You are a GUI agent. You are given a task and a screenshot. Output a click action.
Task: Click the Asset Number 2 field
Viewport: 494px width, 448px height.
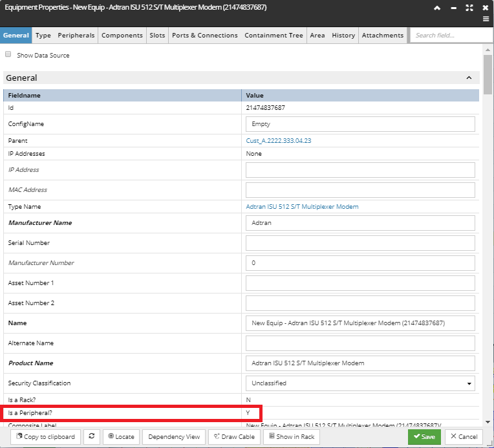[360, 303]
